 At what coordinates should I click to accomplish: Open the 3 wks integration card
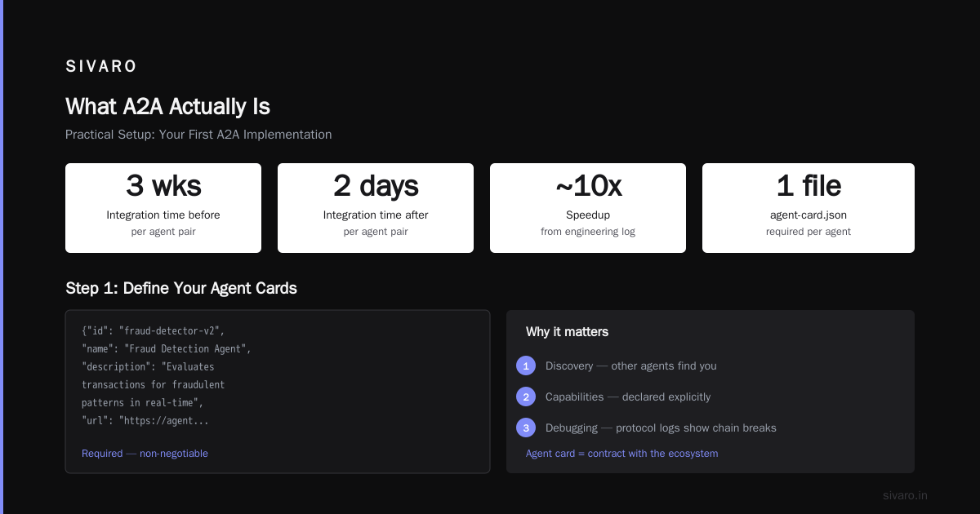[163, 208]
